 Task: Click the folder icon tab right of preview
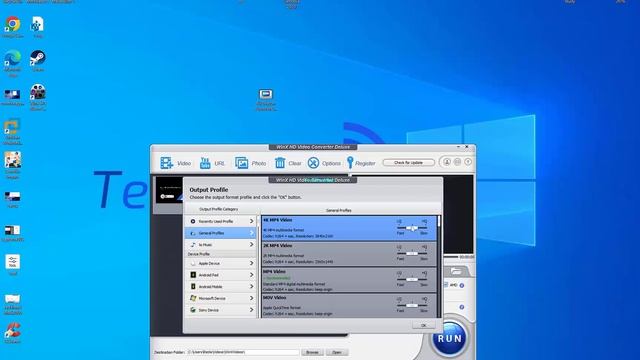pyautogui.click(x=456, y=271)
